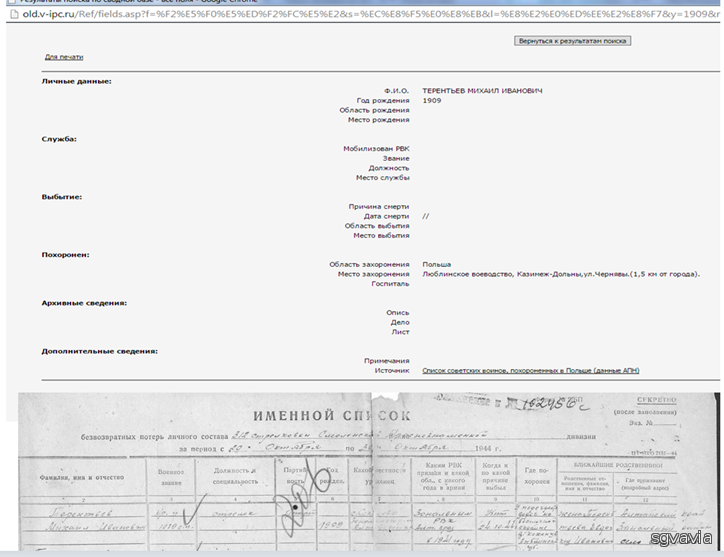Click the 'Примечания' field label

(x=387, y=361)
